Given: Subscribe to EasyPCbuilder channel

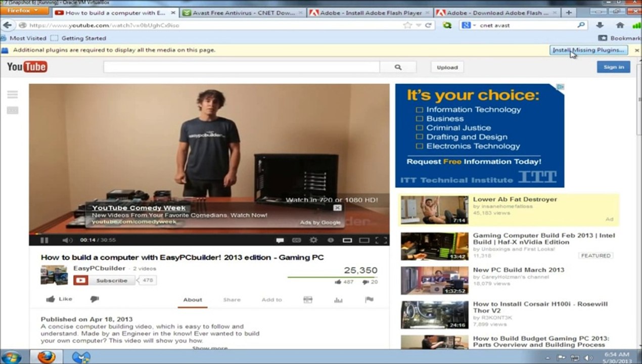Looking at the screenshot, I should (x=104, y=280).
